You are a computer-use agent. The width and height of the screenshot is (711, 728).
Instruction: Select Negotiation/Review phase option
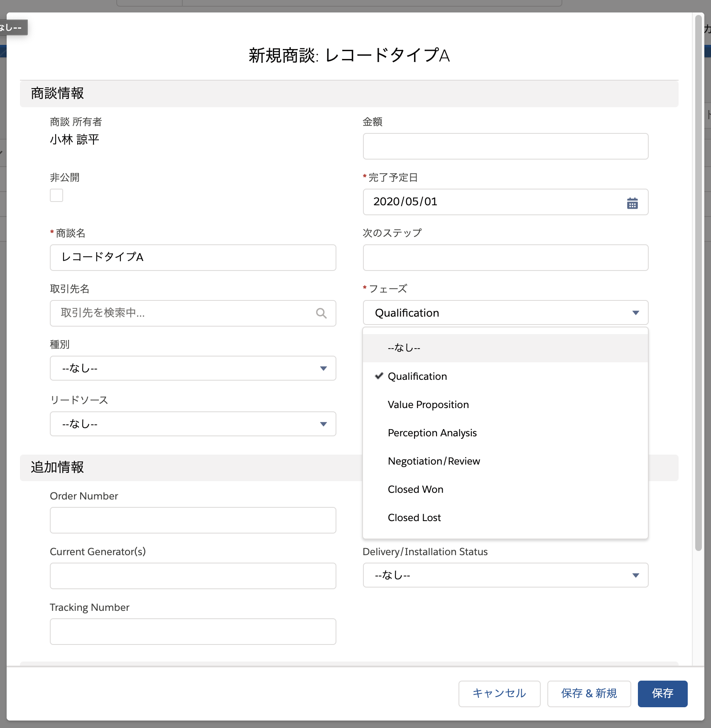click(x=434, y=461)
